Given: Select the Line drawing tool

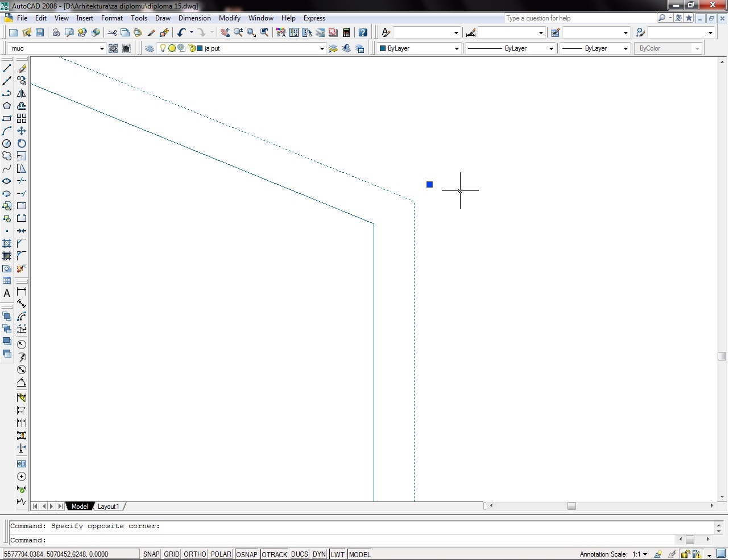Looking at the screenshot, I should [7, 68].
